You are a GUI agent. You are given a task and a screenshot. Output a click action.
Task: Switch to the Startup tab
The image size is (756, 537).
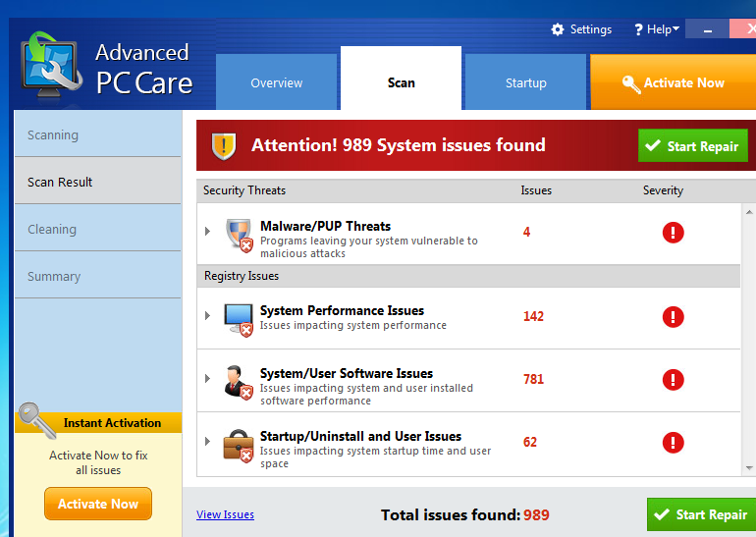(x=525, y=83)
